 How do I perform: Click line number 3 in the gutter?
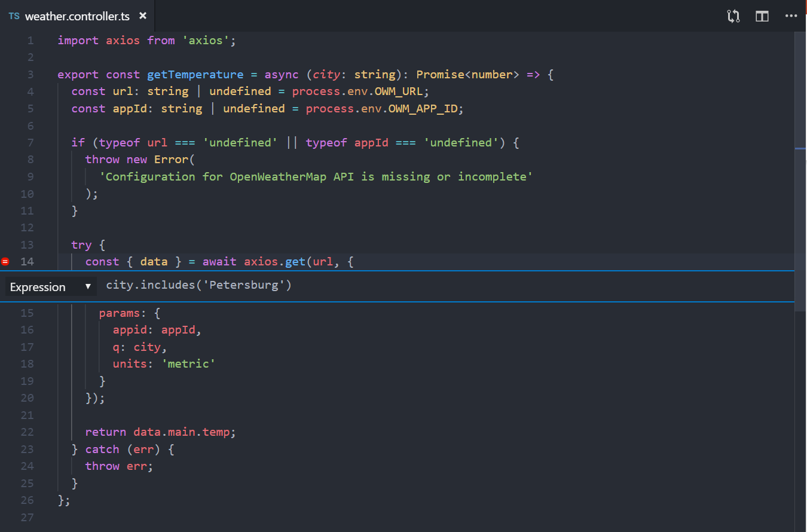(30, 75)
